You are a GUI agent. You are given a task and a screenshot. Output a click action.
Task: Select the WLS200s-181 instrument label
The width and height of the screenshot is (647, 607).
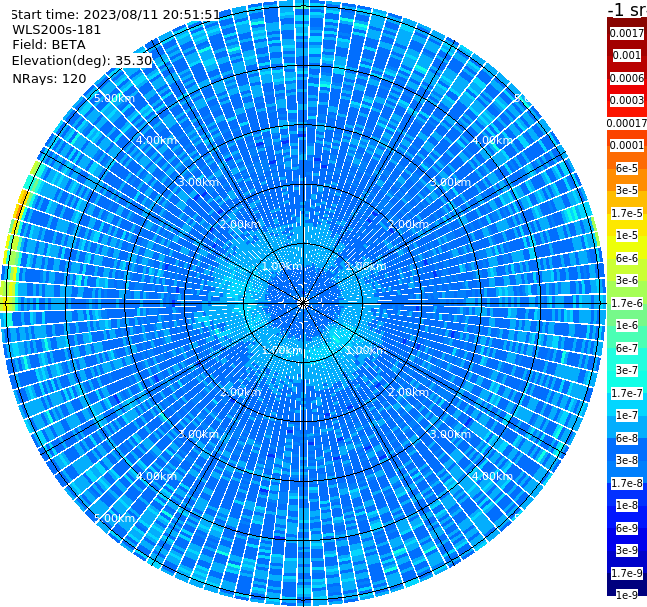57,30
